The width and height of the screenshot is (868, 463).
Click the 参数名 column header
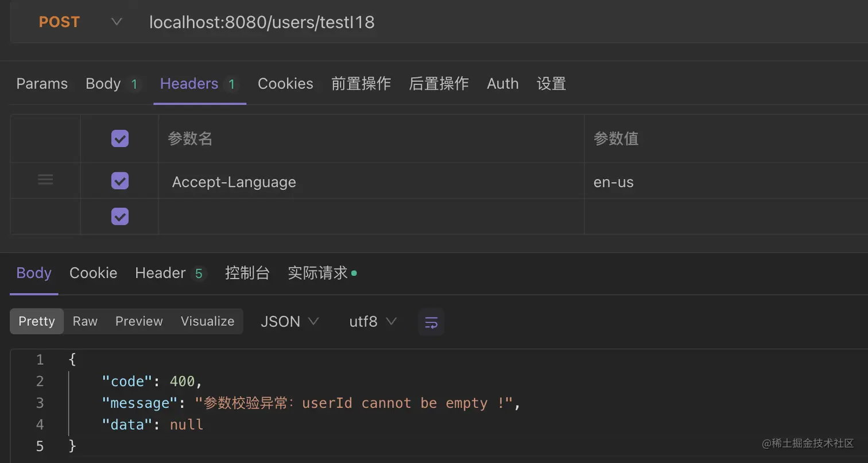pos(190,138)
